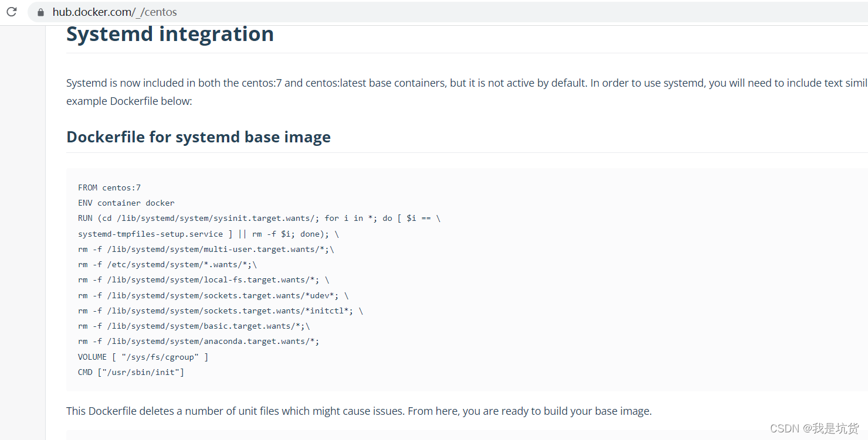The height and width of the screenshot is (440, 868).
Task: Click the "ENV container docker" code line
Action: coord(126,203)
